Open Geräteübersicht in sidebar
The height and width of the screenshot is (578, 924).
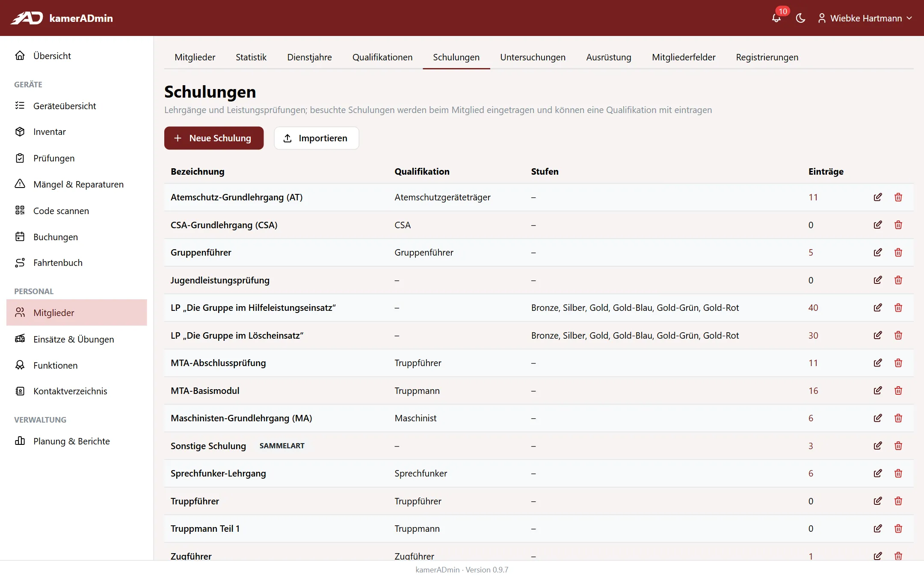77,106
